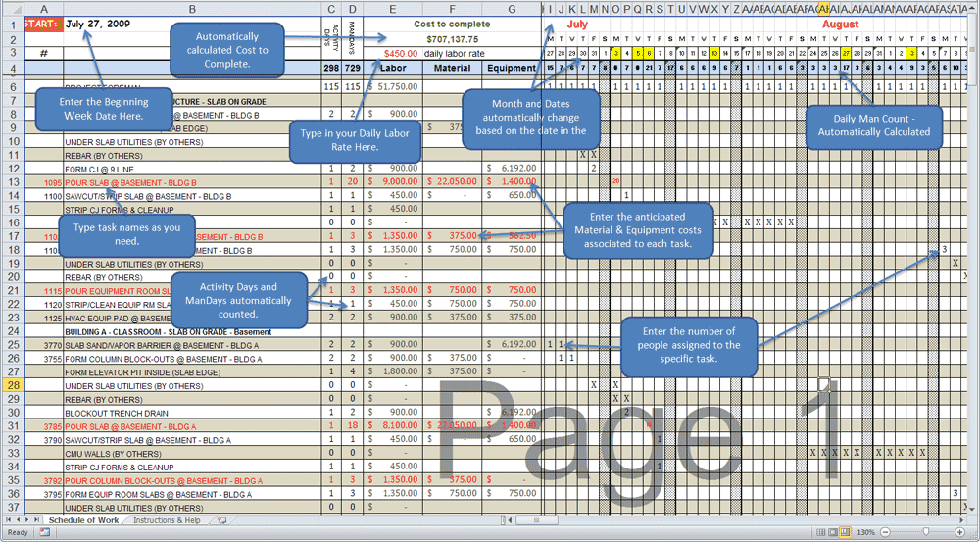Click the Normal view icon in status bar

[818, 532]
